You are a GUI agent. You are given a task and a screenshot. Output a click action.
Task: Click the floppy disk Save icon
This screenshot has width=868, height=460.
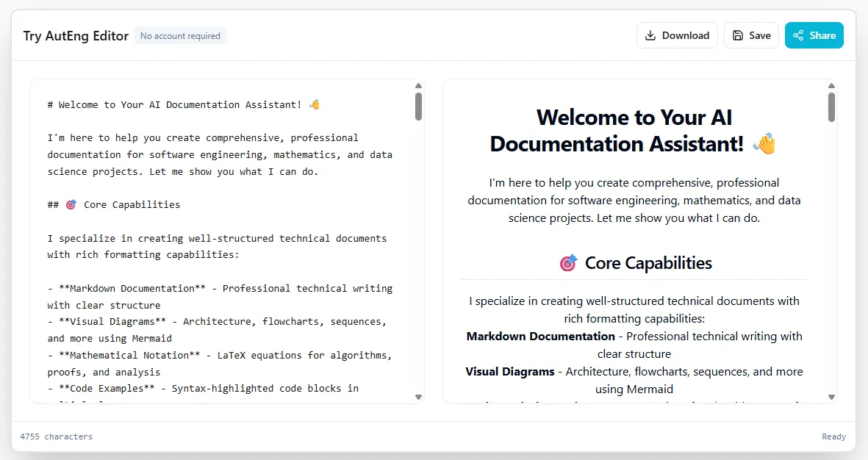738,35
